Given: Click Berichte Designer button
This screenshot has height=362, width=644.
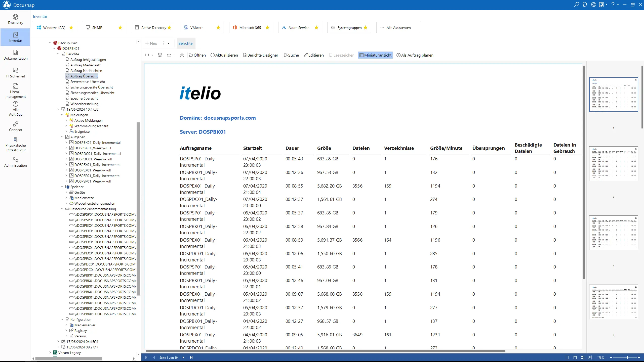Looking at the screenshot, I should pos(261,55).
